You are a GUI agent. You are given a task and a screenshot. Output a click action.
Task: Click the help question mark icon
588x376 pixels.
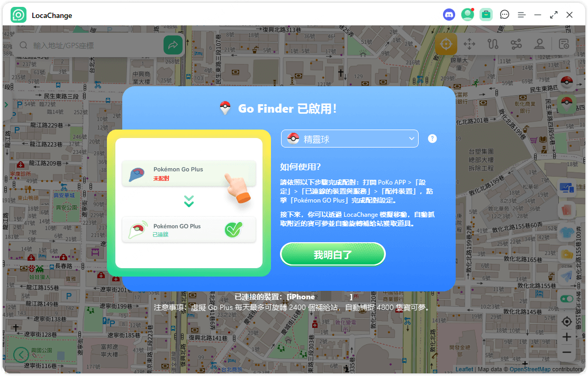432,139
